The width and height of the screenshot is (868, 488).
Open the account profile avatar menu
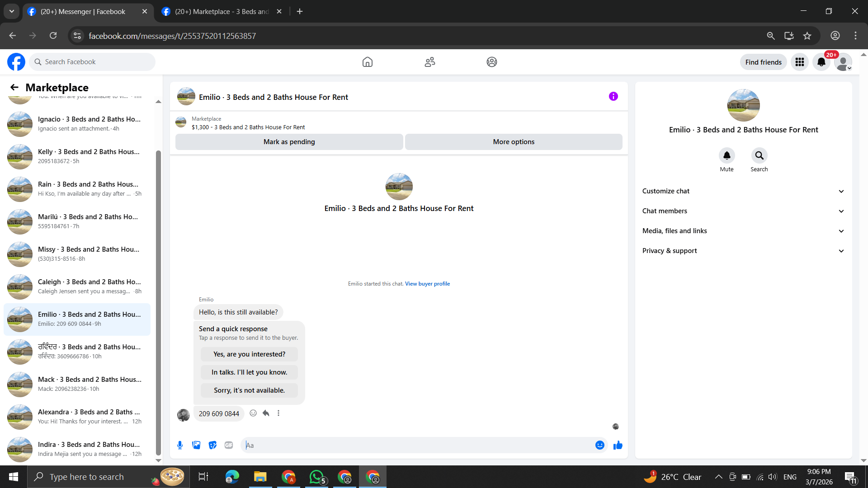[843, 62]
